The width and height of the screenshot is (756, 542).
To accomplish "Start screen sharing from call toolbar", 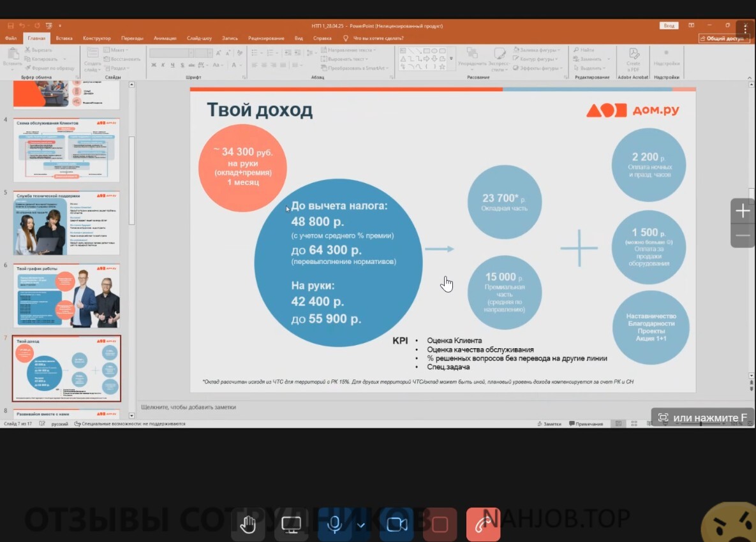I will pos(292,525).
